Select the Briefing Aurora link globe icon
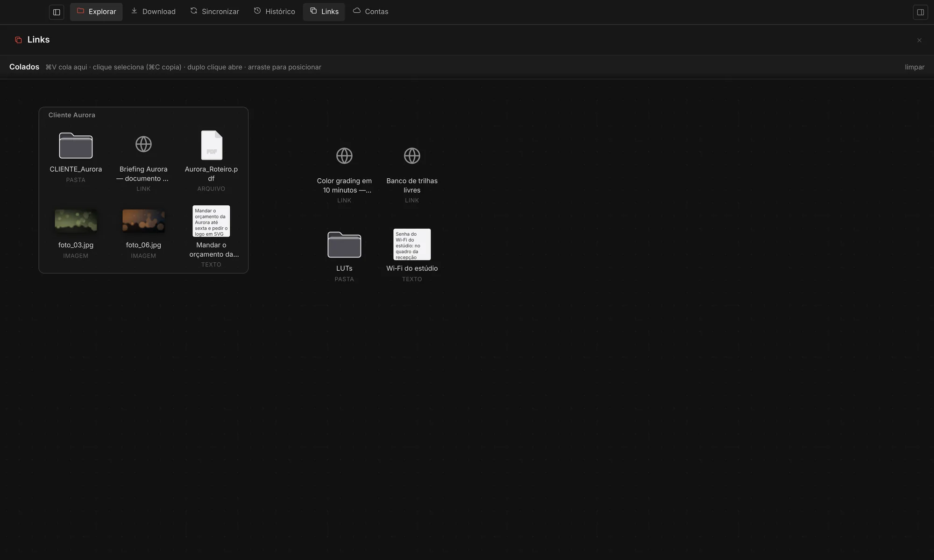The width and height of the screenshot is (934, 560). tap(143, 144)
